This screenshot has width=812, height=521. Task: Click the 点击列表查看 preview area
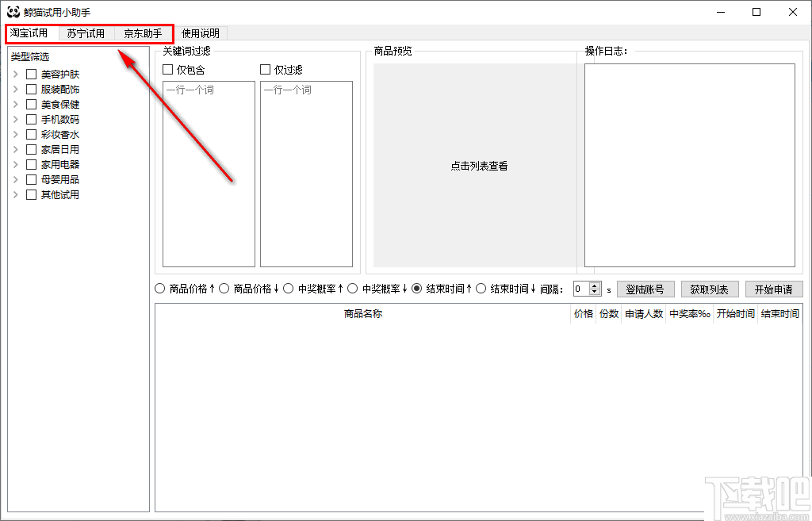pyautogui.click(x=478, y=165)
